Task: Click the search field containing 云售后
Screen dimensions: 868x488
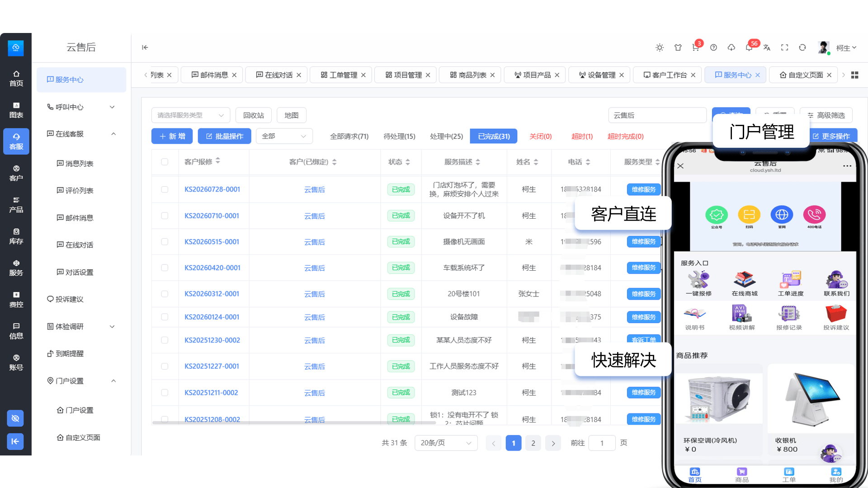Action: coord(657,115)
